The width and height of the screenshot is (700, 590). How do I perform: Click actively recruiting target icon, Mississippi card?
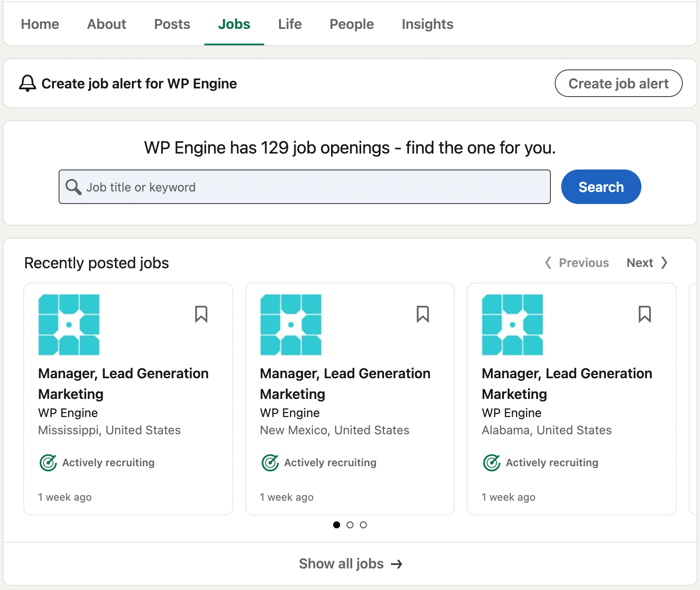(x=48, y=463)
